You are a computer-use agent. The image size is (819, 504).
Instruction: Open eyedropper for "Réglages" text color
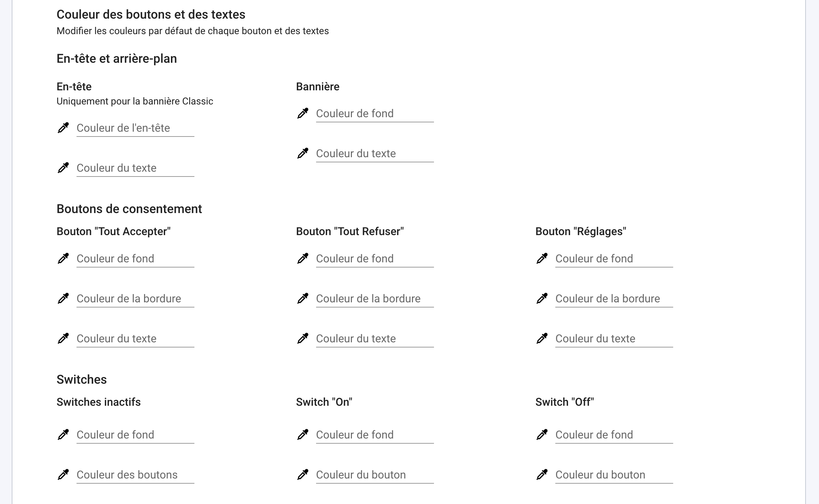tap(542, 339)
